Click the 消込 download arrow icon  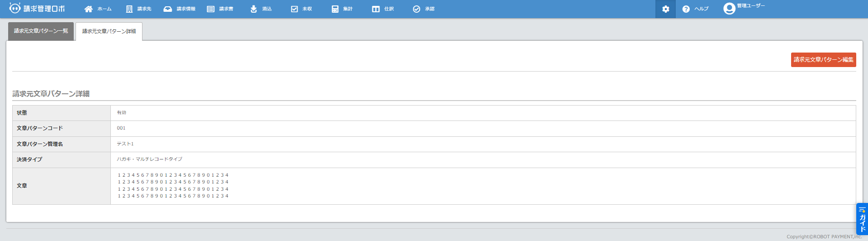254,9
